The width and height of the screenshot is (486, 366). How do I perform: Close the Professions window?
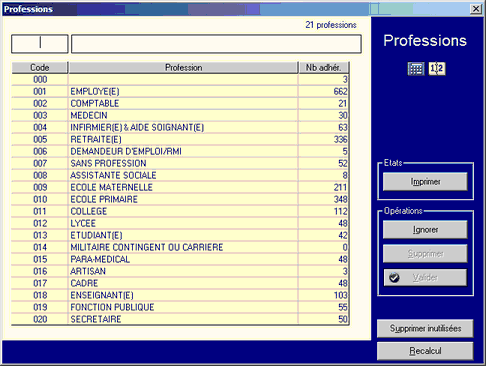click(476, 9)
